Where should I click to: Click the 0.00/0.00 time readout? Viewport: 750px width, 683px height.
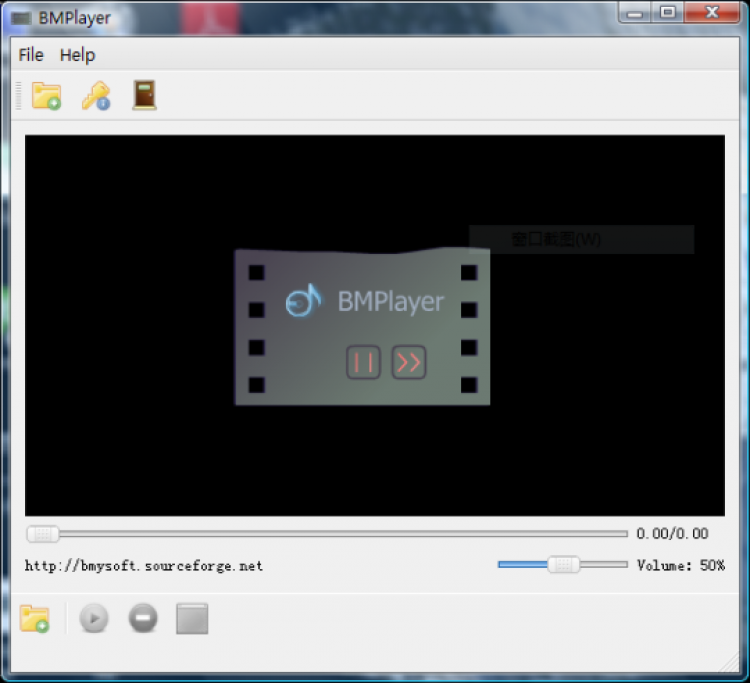pos(672,533)
